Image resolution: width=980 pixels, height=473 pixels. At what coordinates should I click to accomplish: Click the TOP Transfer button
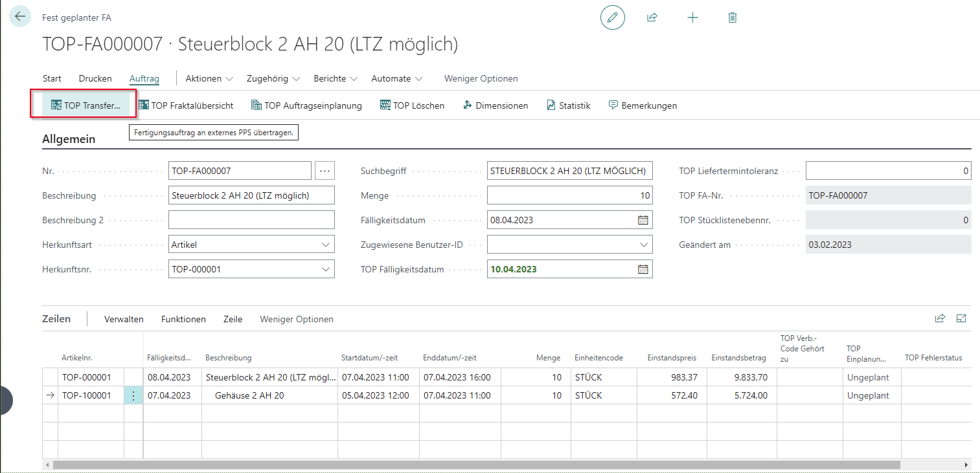[85, 105]
